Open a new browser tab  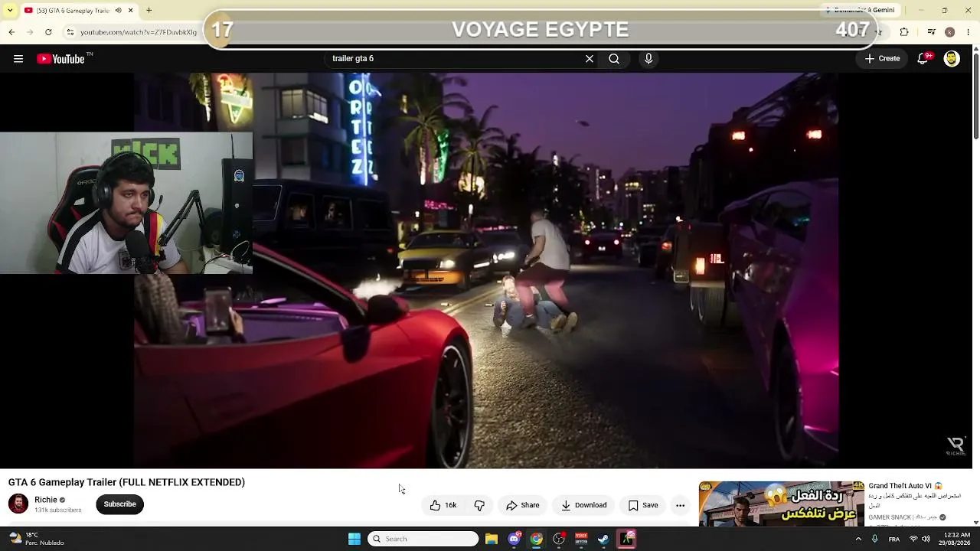[149, 11]
